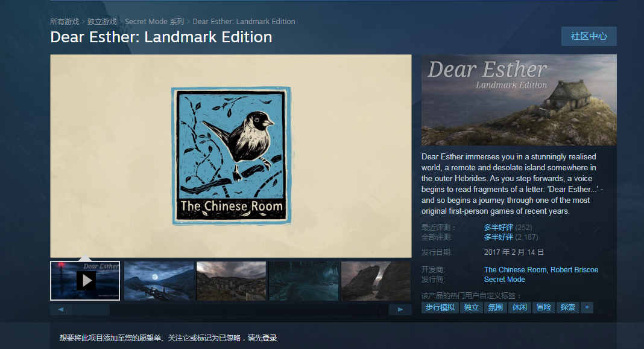644x349 pixels.
Task: Go to 所有游戏 breadcrumb link
Action: point(65,21)
